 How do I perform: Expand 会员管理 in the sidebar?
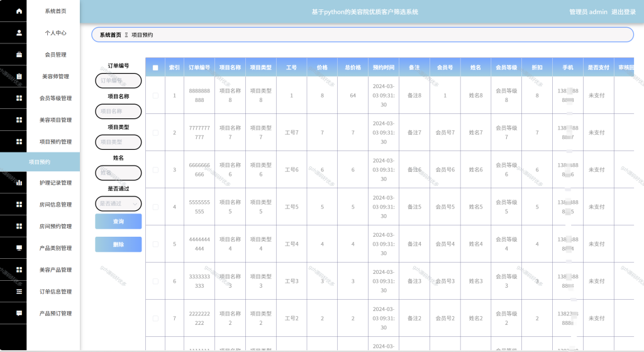[x=55, y=55]
